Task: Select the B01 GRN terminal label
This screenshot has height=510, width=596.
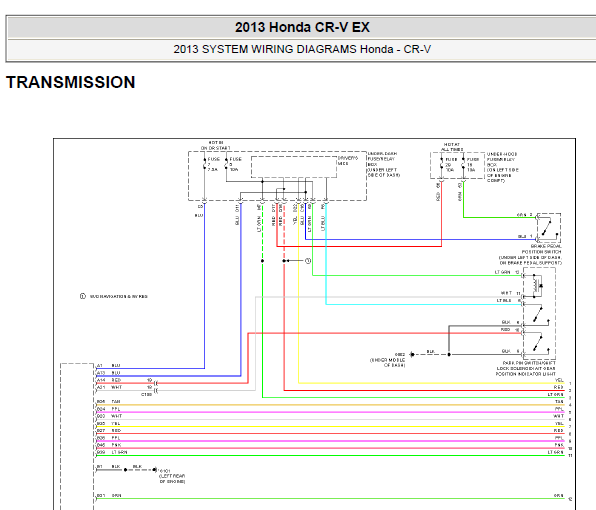Action: pos(109,496)
